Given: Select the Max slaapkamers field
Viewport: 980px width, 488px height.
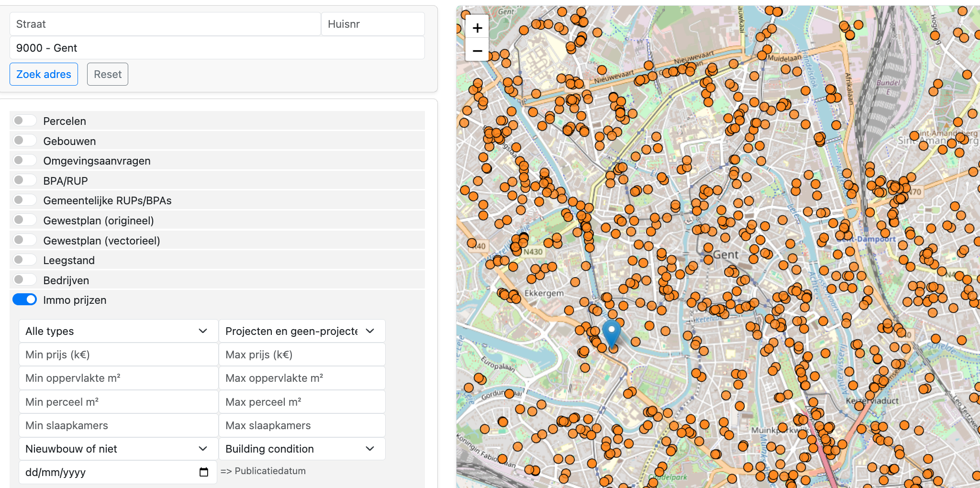Looking at the screenshot, I should coord(301,425).
